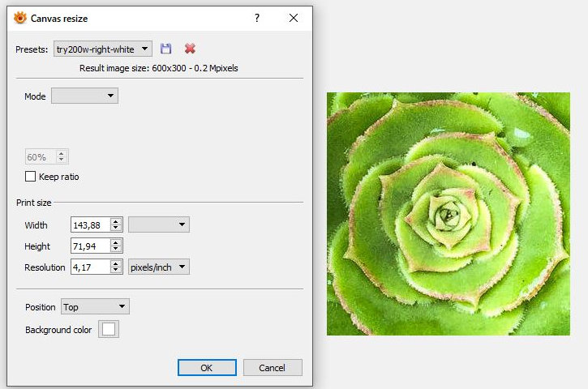Open the Presets dropdown showing try200w-right-white
Viewport: 588px width, 389px height.
pos(103,49)
